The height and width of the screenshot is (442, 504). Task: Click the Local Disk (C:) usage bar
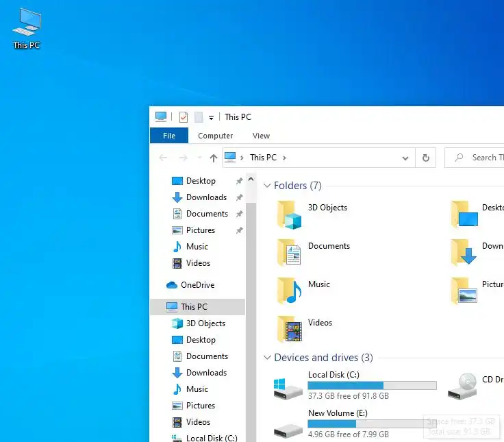pyautogui.click(x=372, y=385)
